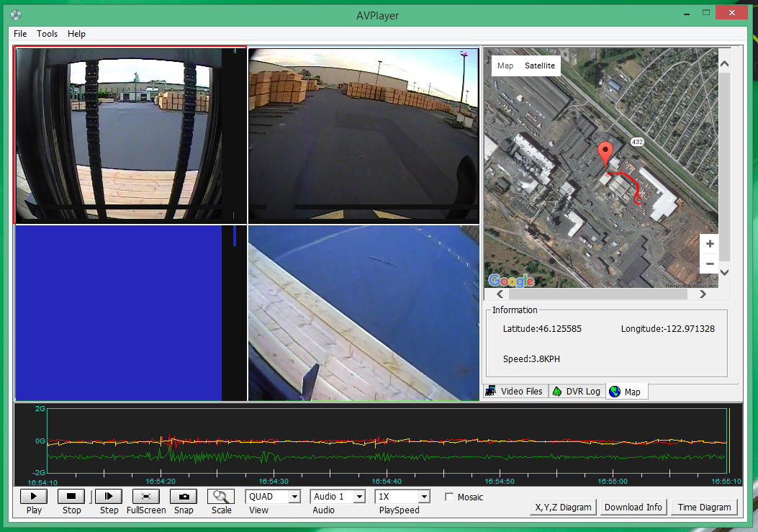
Task: Open the QUAD view dropdown
Action: tap(294, 497)
